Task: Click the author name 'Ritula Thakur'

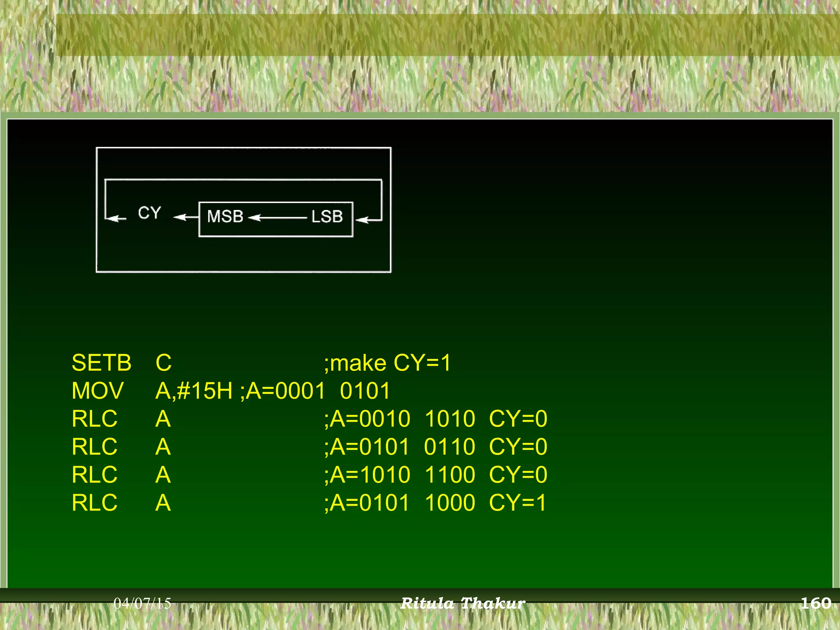Action: (463, 603)
